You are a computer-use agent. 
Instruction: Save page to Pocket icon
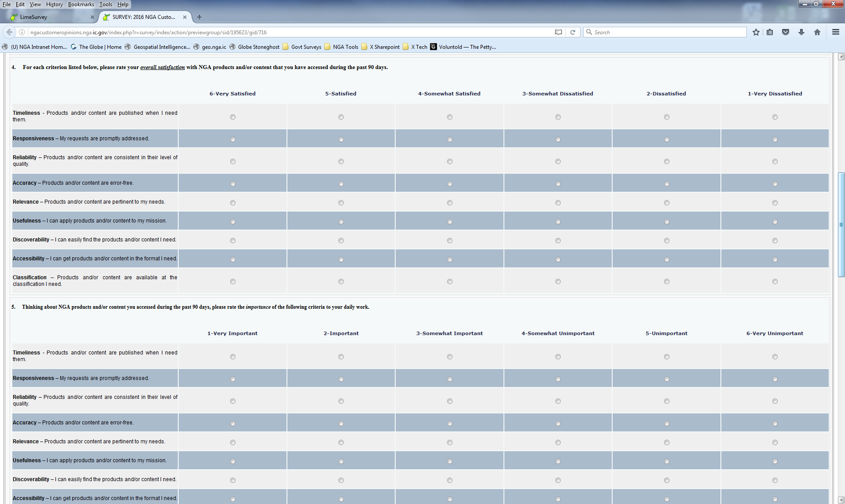(x=785, y=32)
